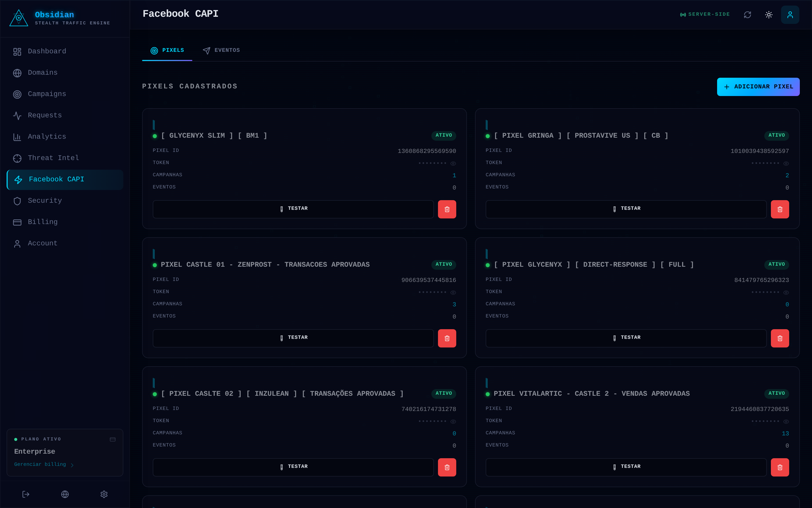
Task: Click pixel ID 740216174731278
Action: pos(429,409)
